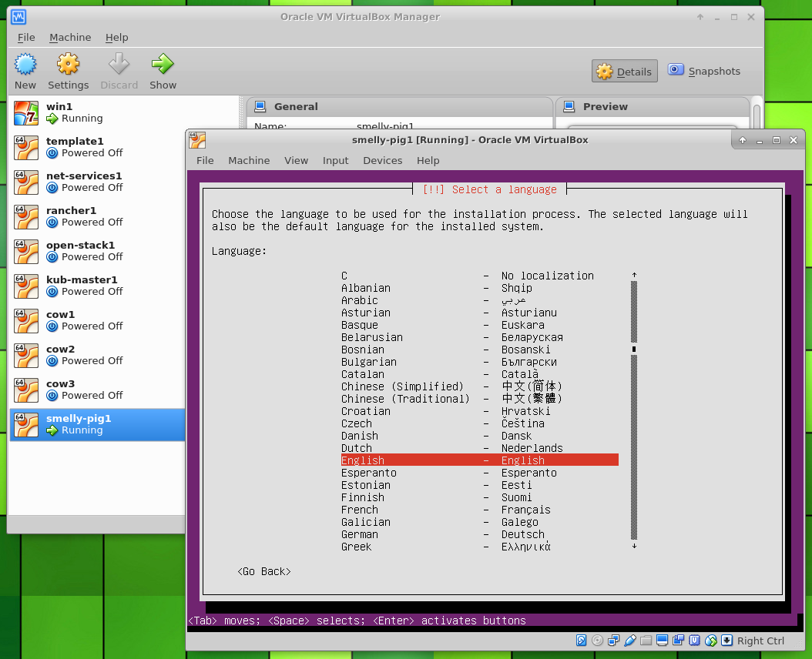
Task: Click the mouse integration status icon
Action: pyautogui.click(x=711, y=641)
